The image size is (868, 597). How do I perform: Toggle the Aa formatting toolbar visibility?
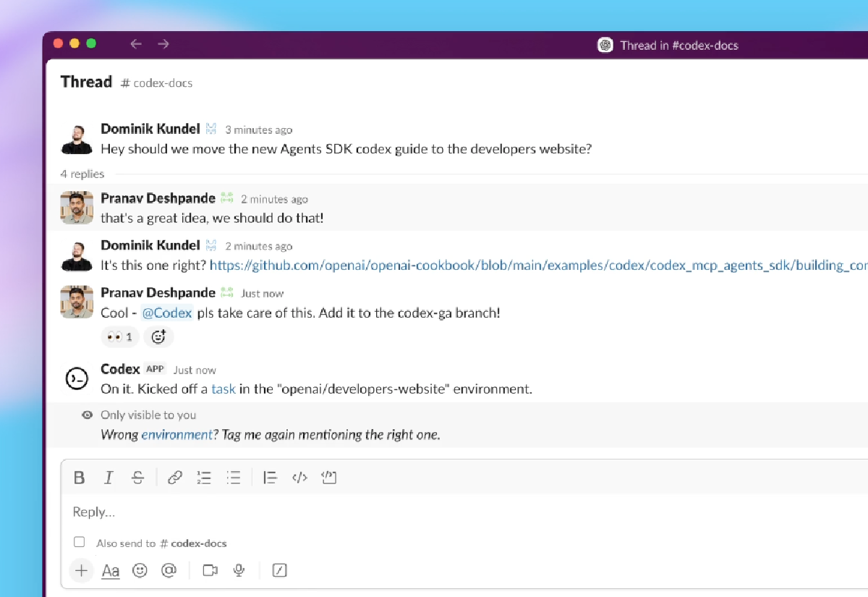tap(111, 571)
